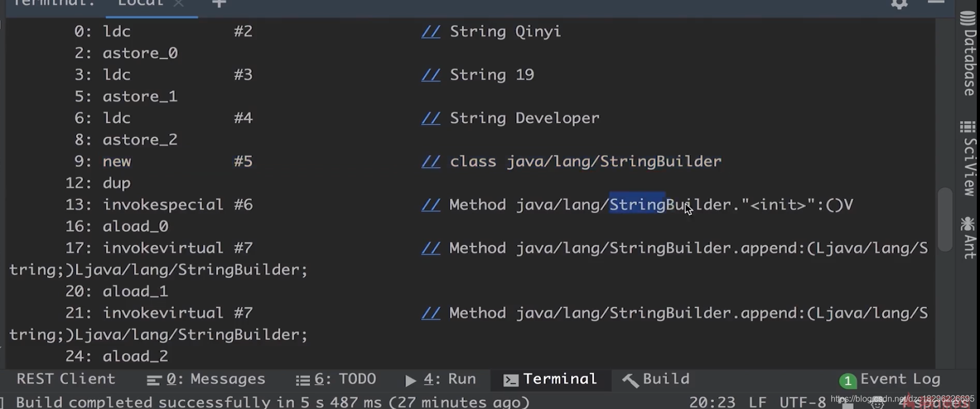This screenshot has width=980, height=409.
Task: Open the Database side panel
Action: pos(969,54)
